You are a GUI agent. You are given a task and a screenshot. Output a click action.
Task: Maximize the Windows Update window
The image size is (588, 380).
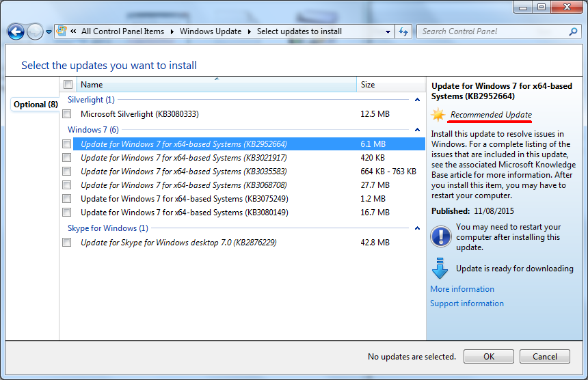(x=541, y=7)
